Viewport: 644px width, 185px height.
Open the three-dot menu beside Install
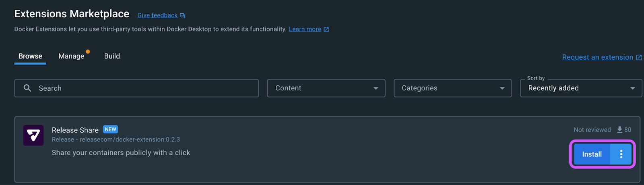pyautogui.click(x=621, y=154)
